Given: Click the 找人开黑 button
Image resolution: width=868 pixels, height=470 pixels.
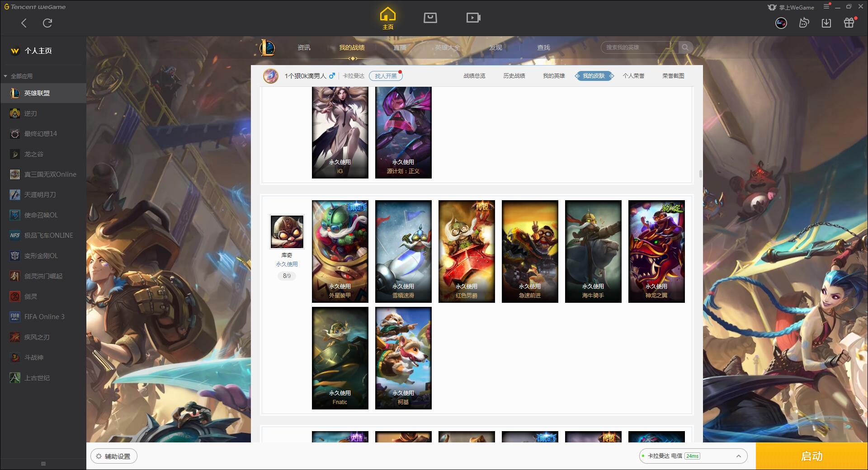Looking at the screenshot, I should pyautogui.click(x=386, y=76).
